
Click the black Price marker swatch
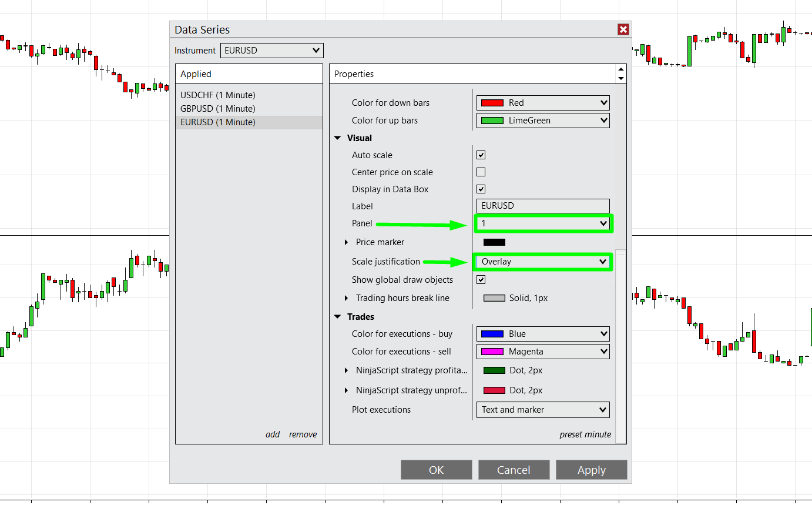494,242
